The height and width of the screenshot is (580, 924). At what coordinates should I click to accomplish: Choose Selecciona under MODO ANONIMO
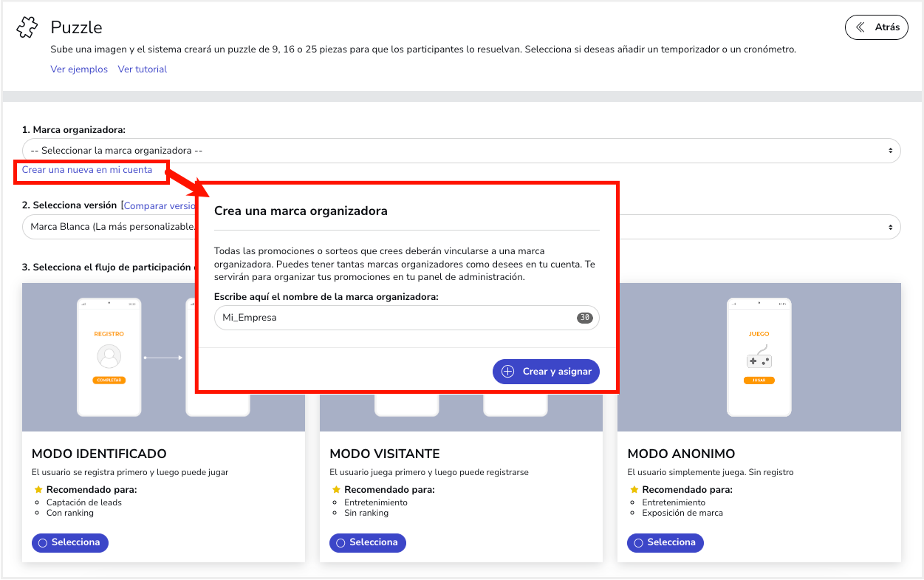(665, 542)
